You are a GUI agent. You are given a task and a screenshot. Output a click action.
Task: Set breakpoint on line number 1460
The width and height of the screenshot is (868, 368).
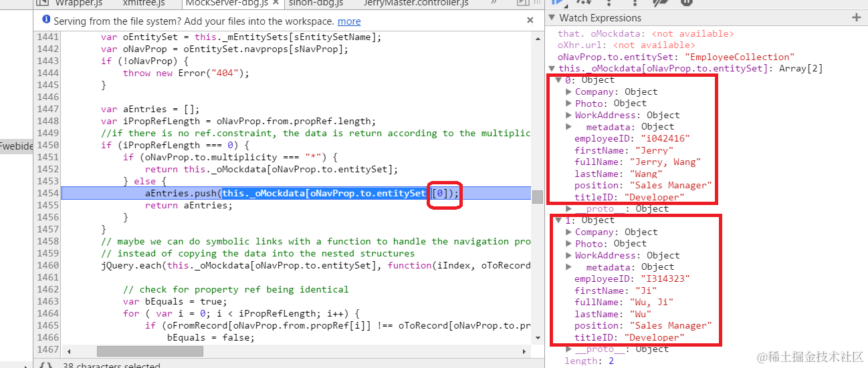48,265
